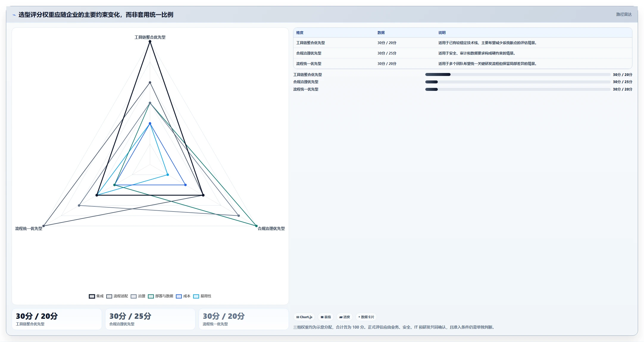The image size is (644, 342).
Task: Click the 维度 column header
Action: coord(300,33)
